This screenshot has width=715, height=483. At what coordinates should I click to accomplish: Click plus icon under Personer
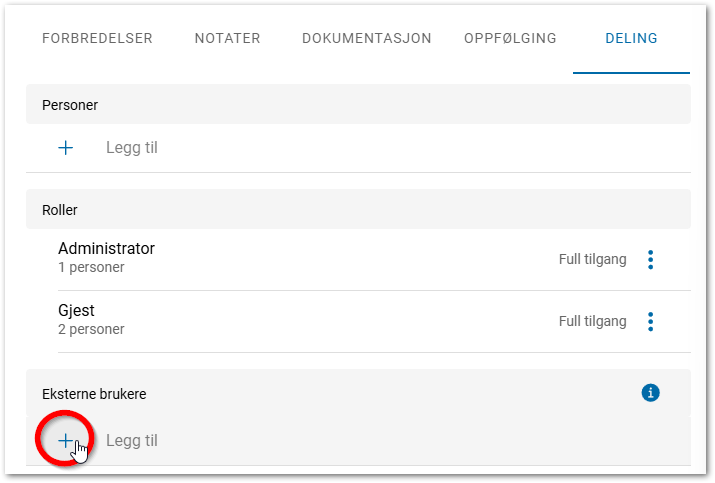(x=66, y=148)
